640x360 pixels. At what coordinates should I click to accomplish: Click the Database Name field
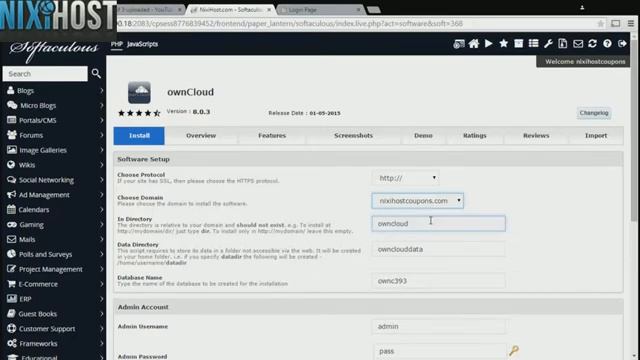click(x=438, y=281)
